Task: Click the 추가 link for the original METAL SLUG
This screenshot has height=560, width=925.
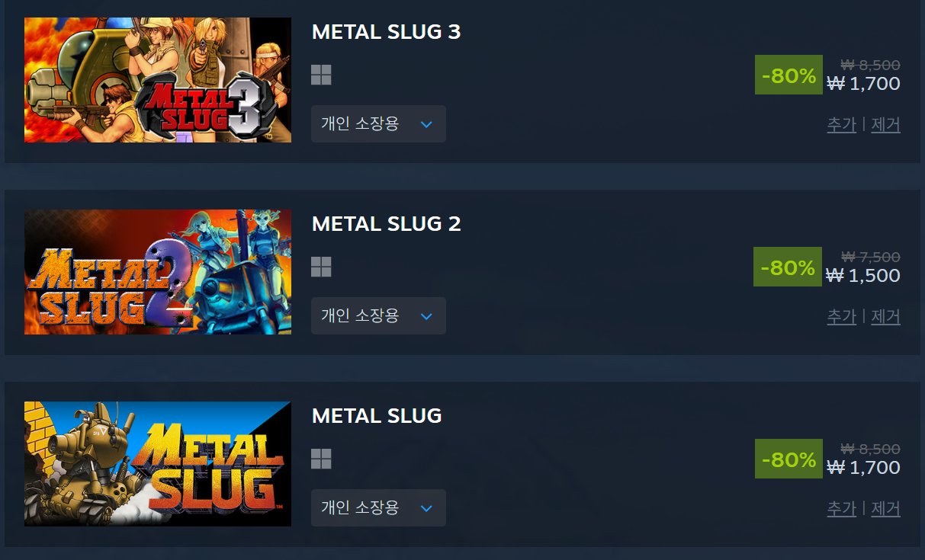Action: point(842,508)
